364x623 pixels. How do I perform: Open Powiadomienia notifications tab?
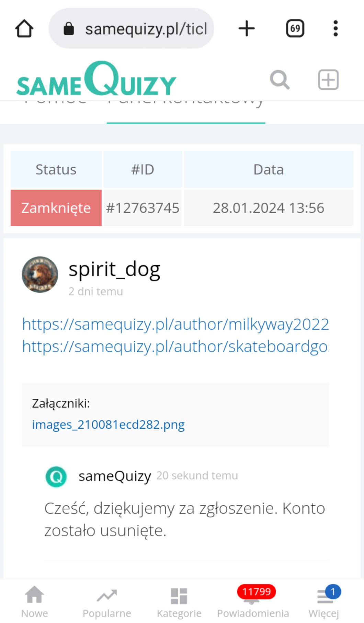(x=253, y=602)
